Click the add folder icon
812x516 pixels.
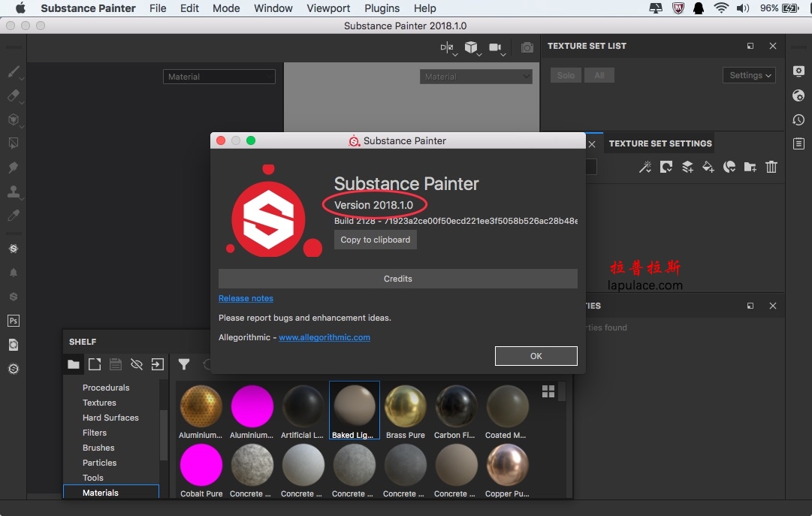pos(750,167)
